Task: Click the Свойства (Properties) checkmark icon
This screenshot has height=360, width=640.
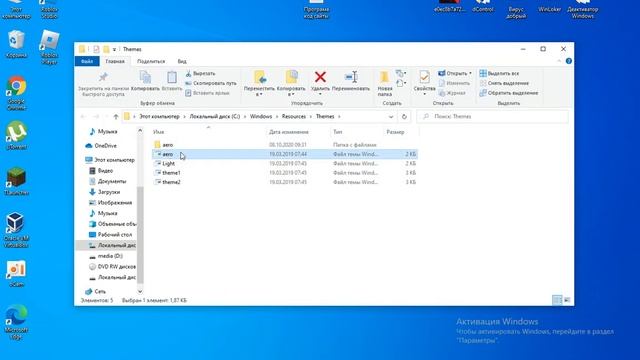Action: coord(424,77)
